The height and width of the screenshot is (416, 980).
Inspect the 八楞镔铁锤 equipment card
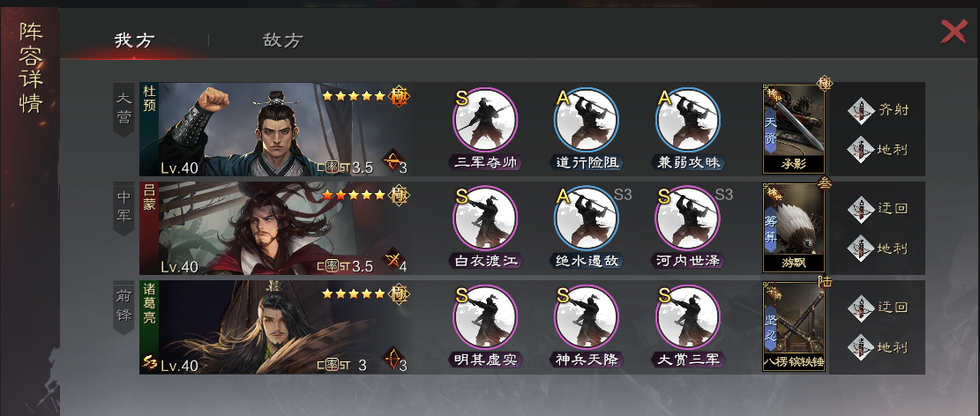794,327
